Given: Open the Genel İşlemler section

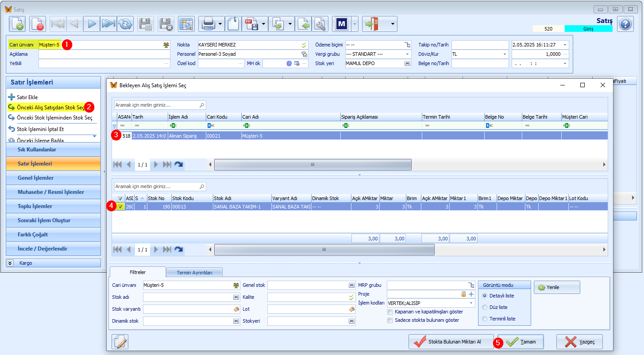Looking at the screenshot, I should click(54, 178).
